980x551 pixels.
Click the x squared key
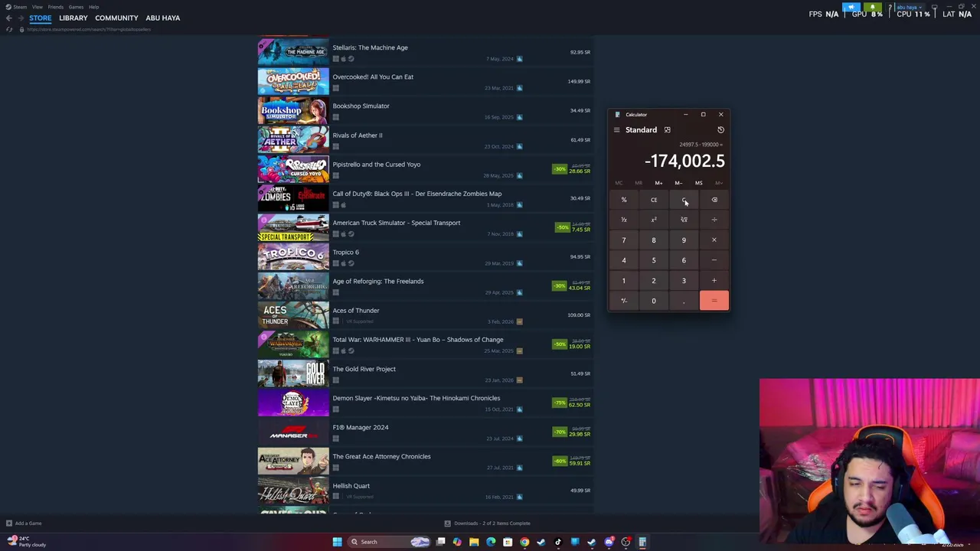(654, 220)
